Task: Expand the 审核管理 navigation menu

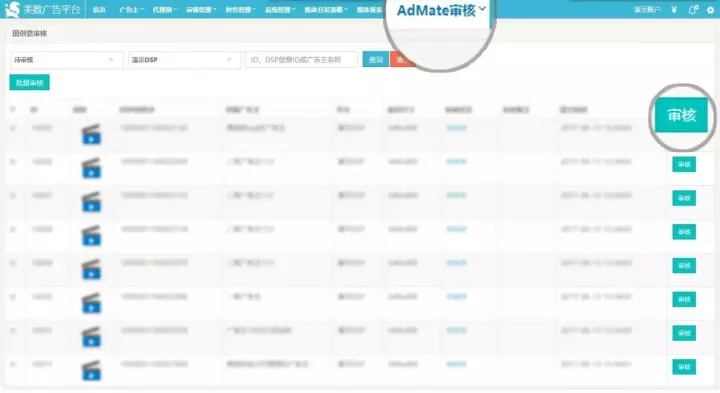Action: [201, 10]
